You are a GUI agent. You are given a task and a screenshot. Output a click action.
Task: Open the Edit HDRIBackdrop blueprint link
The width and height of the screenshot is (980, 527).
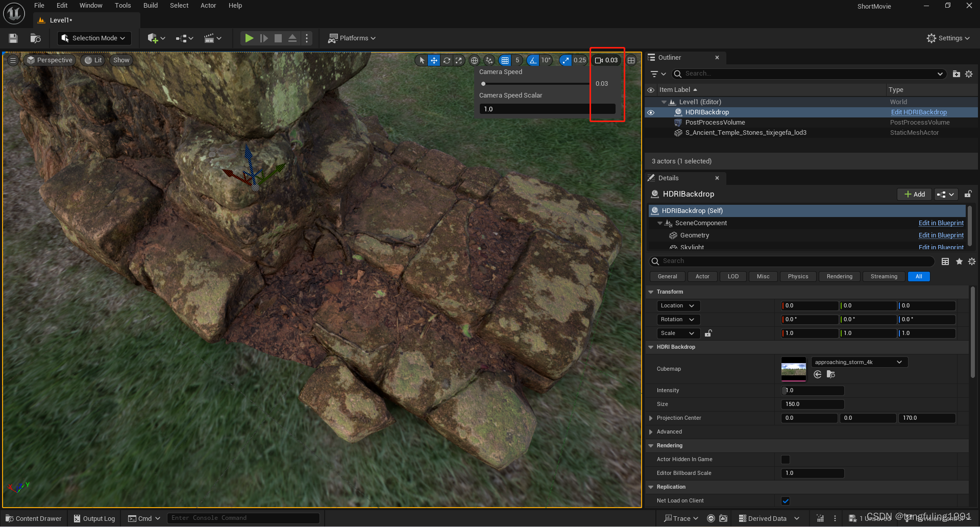point(919,112)
